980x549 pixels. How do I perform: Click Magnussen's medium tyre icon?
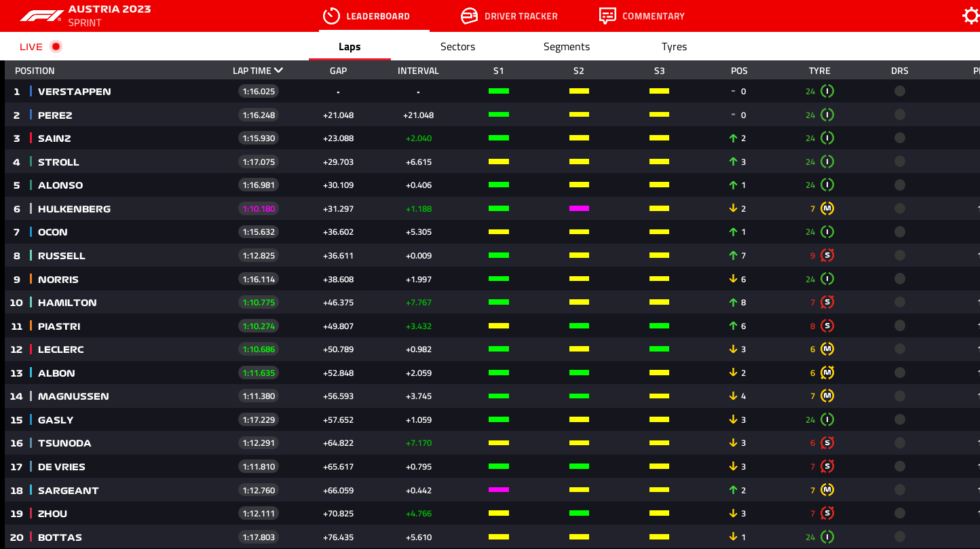(827, 396)
